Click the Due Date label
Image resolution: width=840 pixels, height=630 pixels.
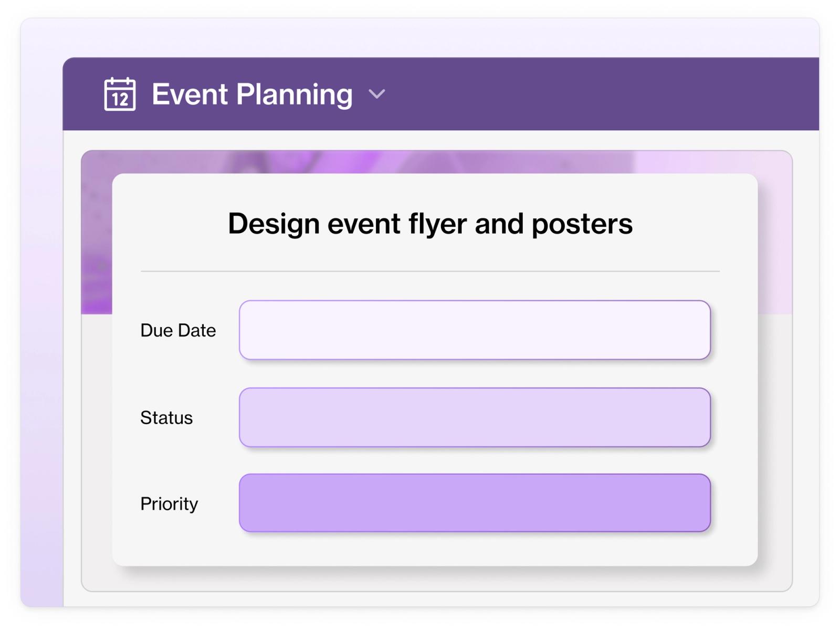tap(178, 330)
